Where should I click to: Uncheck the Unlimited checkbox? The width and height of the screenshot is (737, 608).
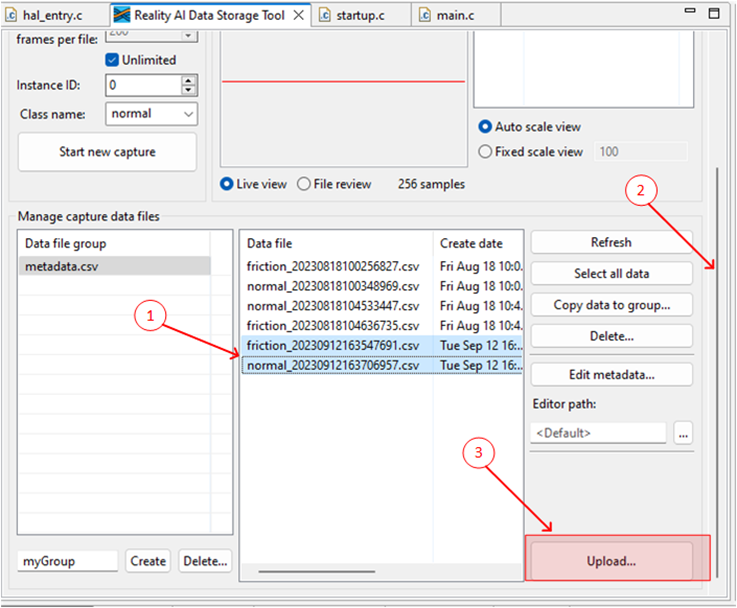pos(112,60)
